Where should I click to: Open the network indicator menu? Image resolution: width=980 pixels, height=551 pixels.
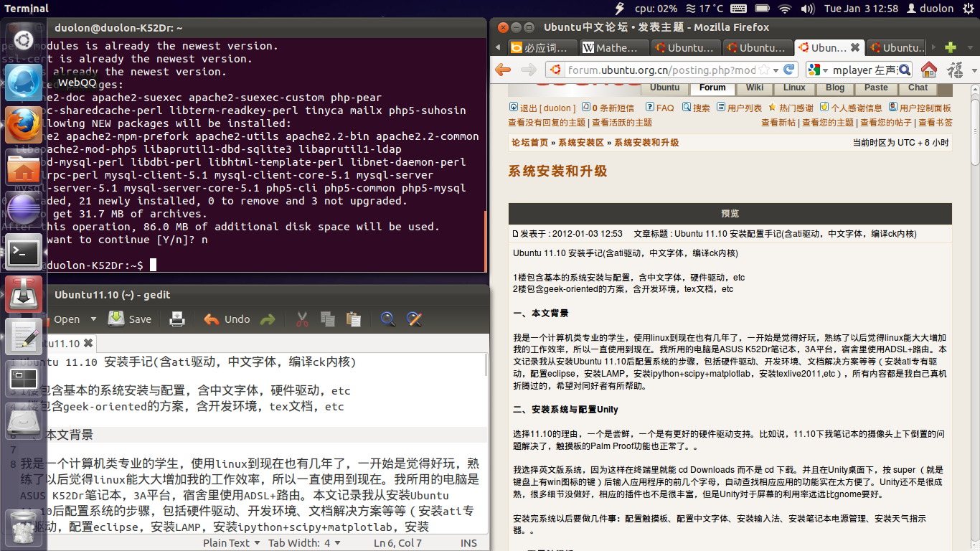click(784, 9)
